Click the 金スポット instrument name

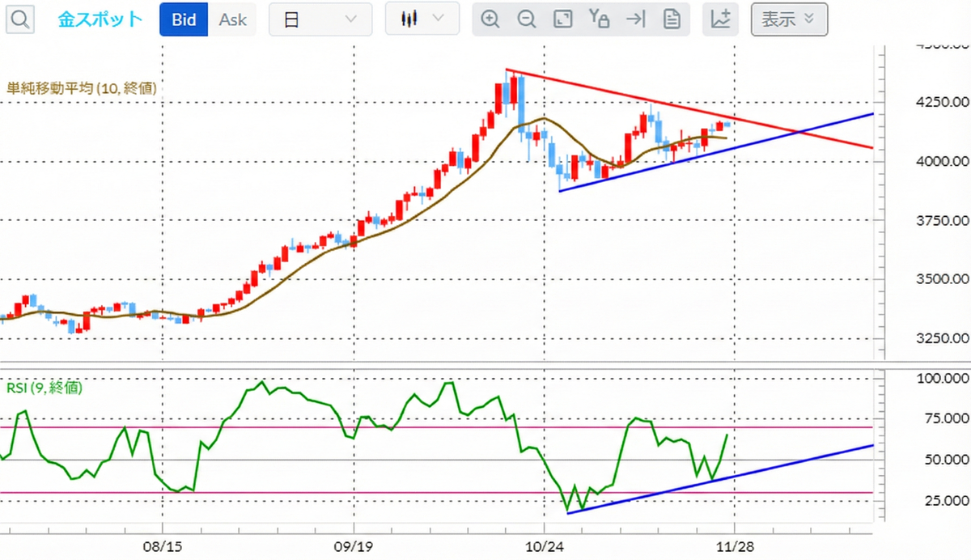(x=100, y=19)
